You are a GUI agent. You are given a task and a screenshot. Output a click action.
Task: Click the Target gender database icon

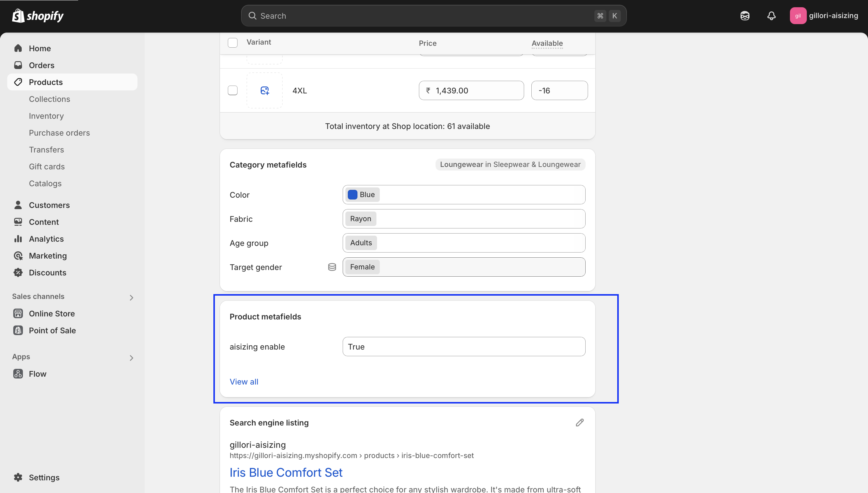[332, 267]
